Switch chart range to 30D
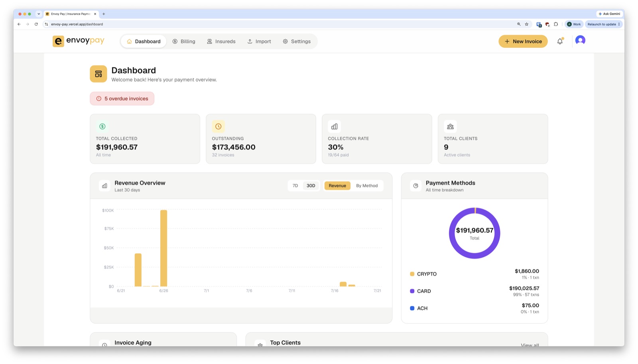This screenshot has width=638, height=364. pyautogui.click(x=311, y=186)
